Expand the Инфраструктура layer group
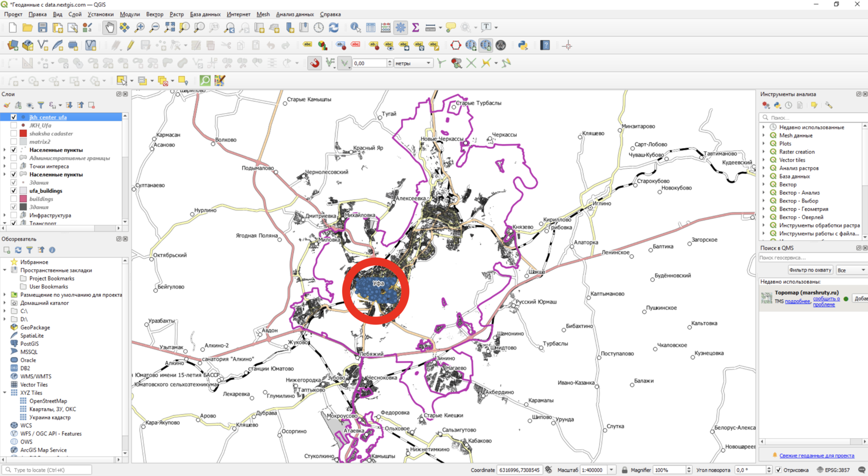The image size is (868, 476). tap(5, 216)
